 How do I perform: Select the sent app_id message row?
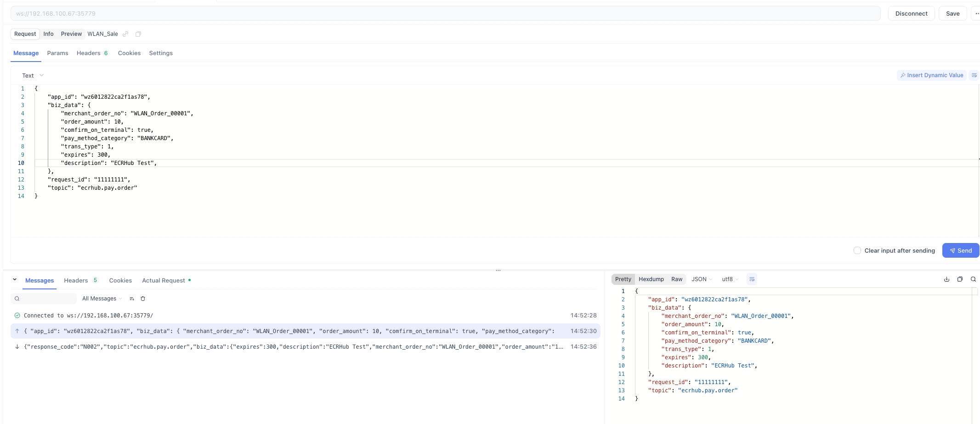point(305,331)
